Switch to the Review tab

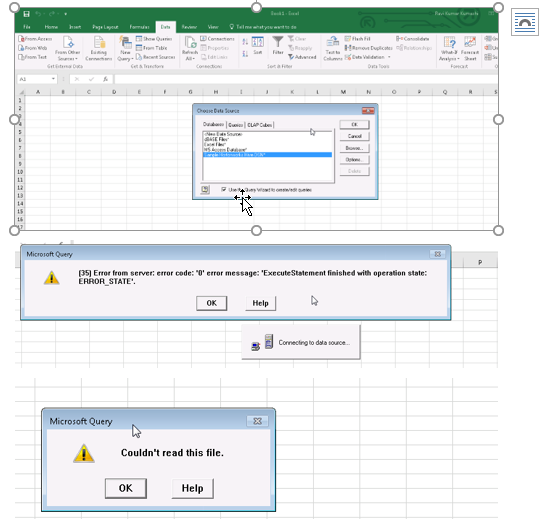coord(189,27)
